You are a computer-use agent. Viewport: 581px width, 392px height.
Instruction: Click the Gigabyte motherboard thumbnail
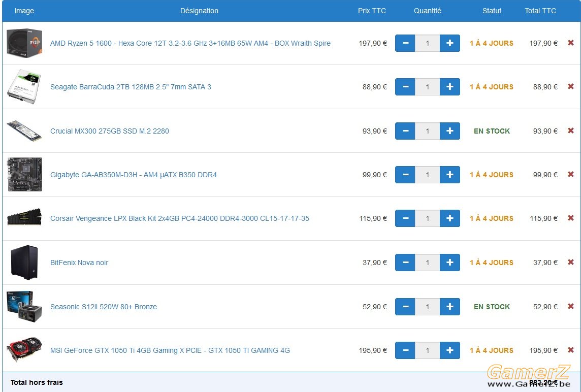tap(25, 175)
